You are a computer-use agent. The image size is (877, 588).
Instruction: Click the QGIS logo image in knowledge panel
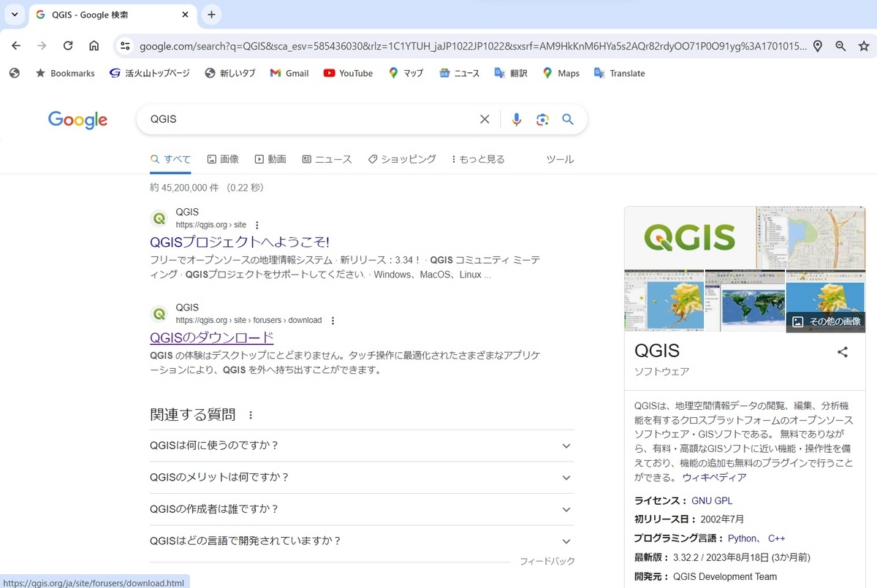tap(690, 237)
